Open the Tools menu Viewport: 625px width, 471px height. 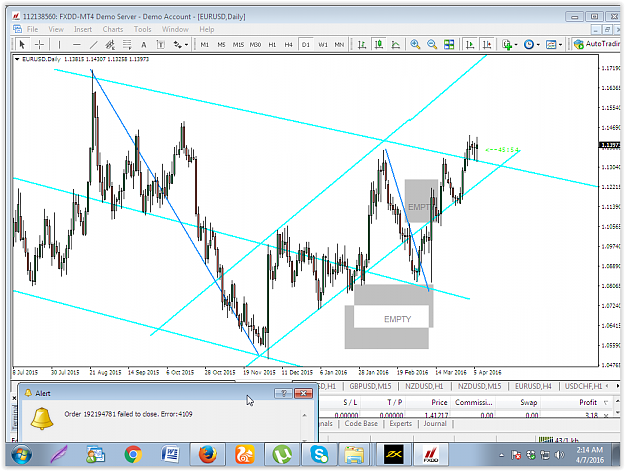coord(142,29)
